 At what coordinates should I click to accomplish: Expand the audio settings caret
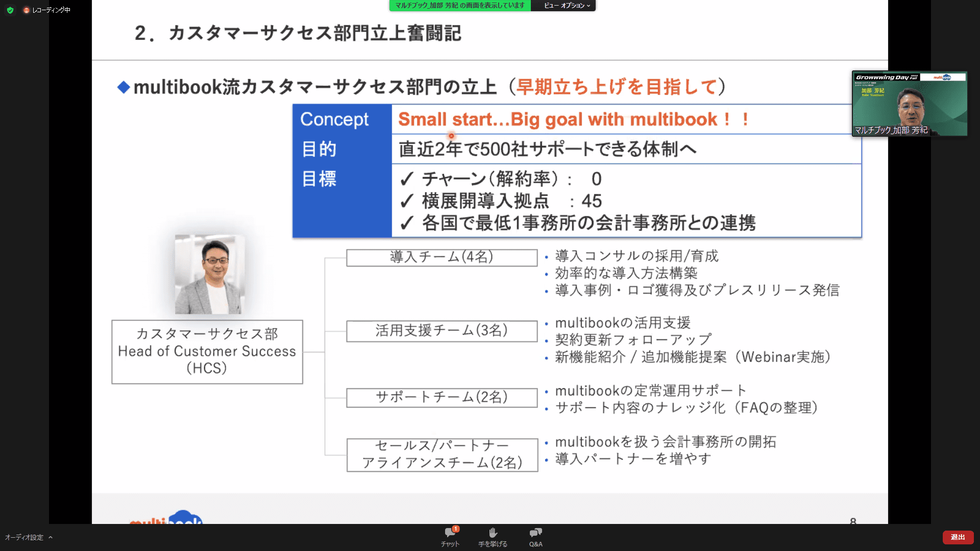click(51, 537)
